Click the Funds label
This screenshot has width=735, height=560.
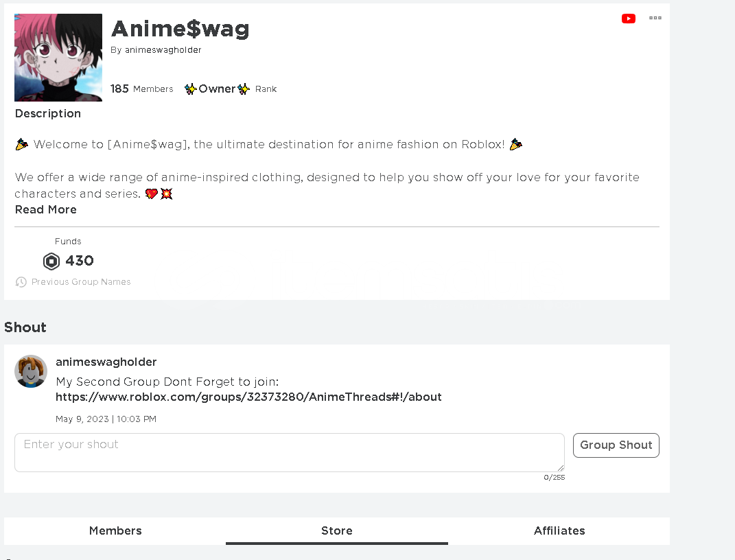tap(68, 242)
